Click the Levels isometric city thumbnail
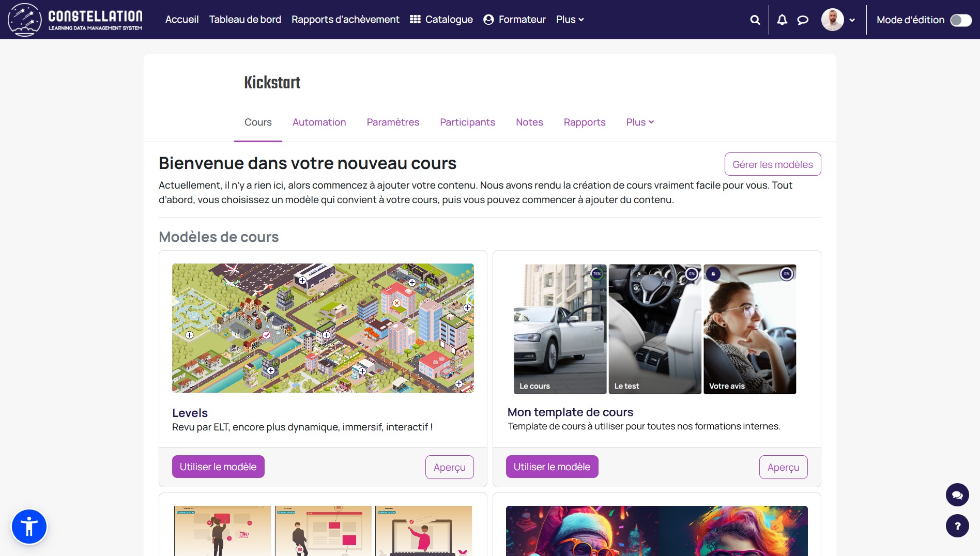The width and height of the screenshot is (980, 556). tap(323, 328)
